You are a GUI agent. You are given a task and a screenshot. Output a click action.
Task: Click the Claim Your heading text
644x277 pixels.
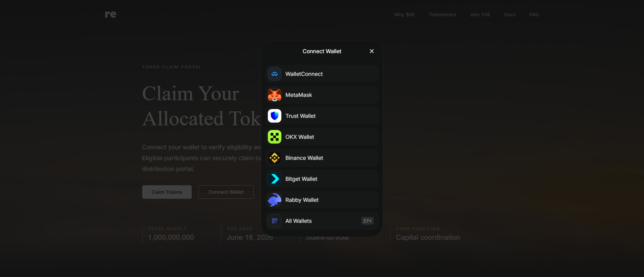191,93
